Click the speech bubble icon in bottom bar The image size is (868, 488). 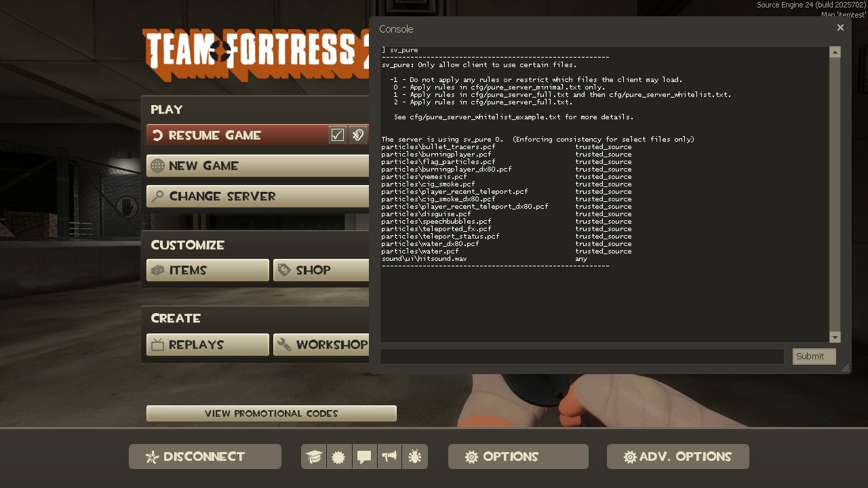[x=364, y=457]
